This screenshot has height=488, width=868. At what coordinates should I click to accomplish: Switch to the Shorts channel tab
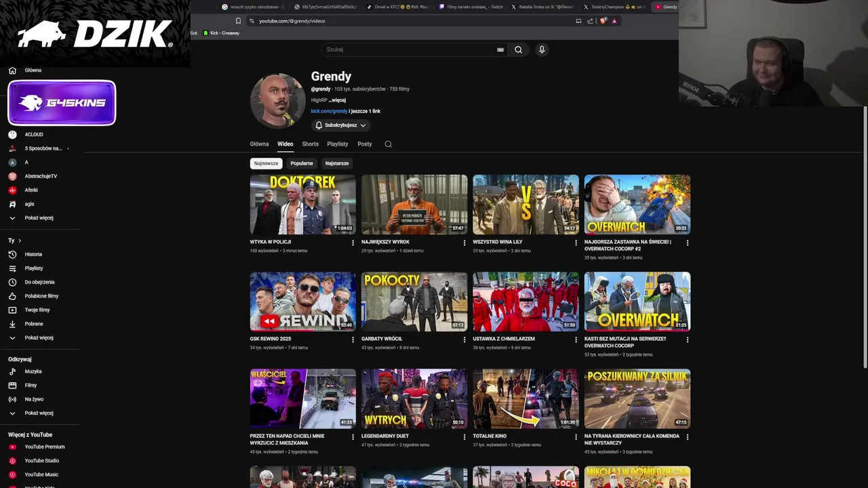310,144
